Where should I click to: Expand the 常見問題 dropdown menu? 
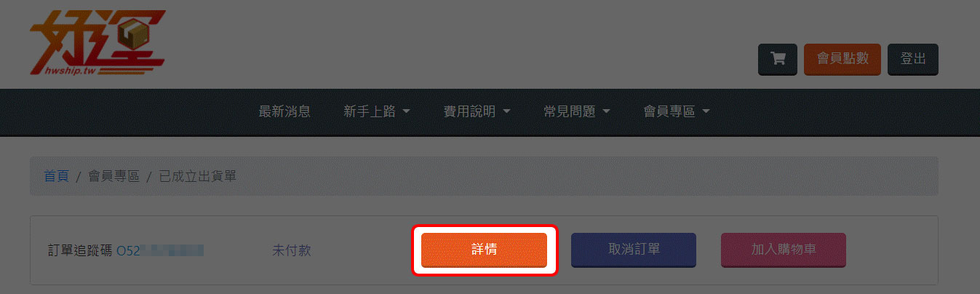coord(576,111)
